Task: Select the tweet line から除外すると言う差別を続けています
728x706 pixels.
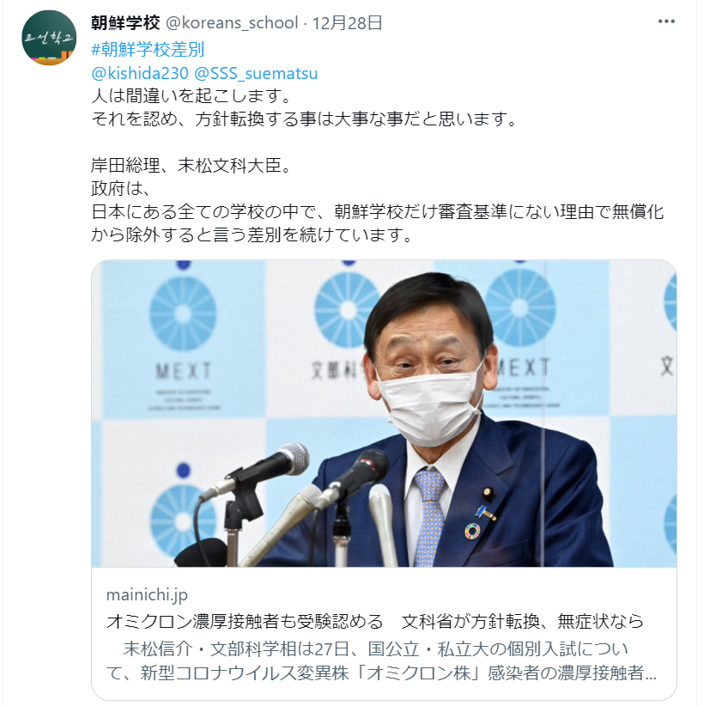Action: click(x=252, y=234)
